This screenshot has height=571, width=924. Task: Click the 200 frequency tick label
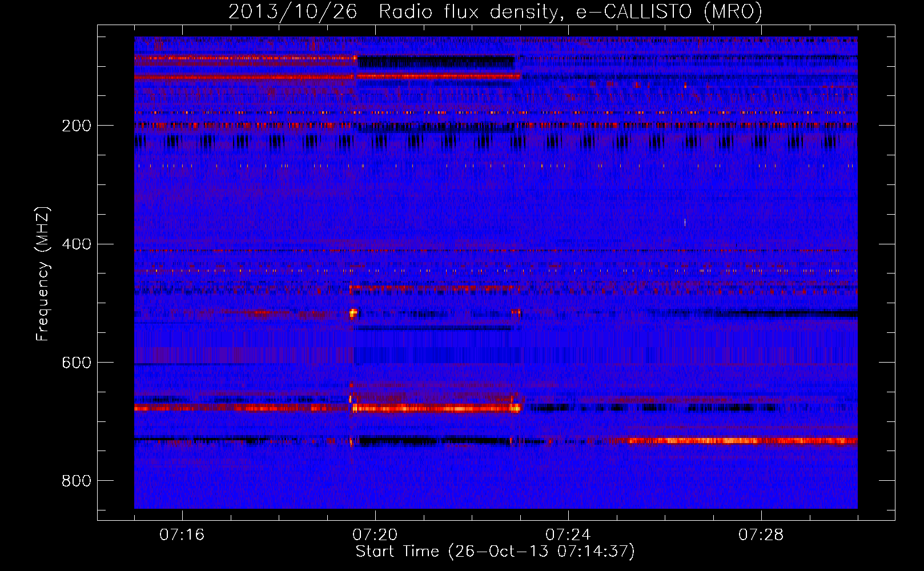point(77,126)
